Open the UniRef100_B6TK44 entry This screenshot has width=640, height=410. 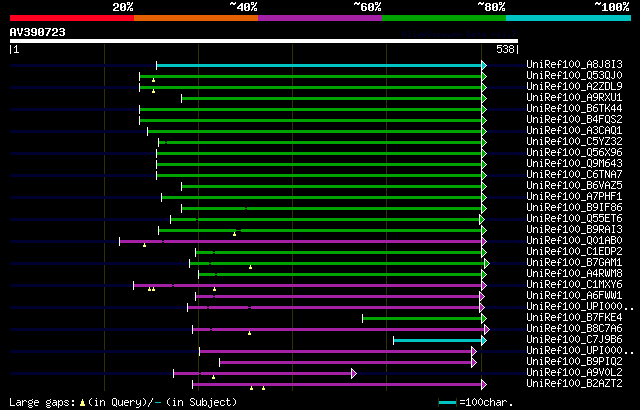(x=574, y=109)
